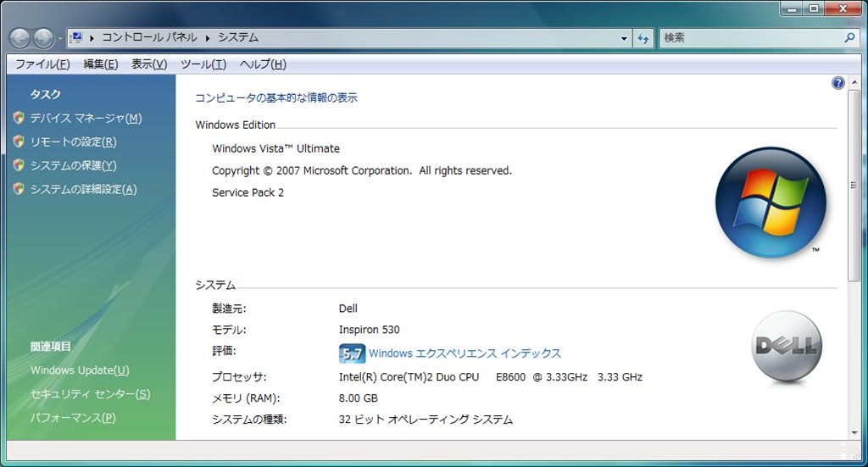This screenshot has height=467, width=868.
Task: Click the Dell manufacturer value text
Action: tap(348, 309)
